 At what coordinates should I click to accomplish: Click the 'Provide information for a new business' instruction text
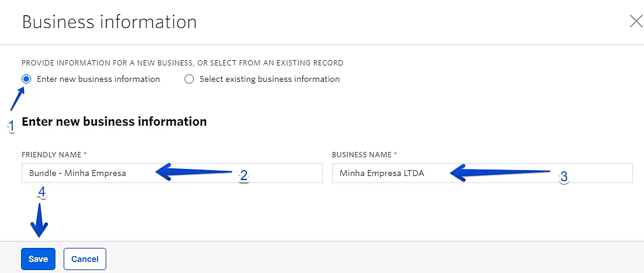pyautogui.click(x=182, y=63)
